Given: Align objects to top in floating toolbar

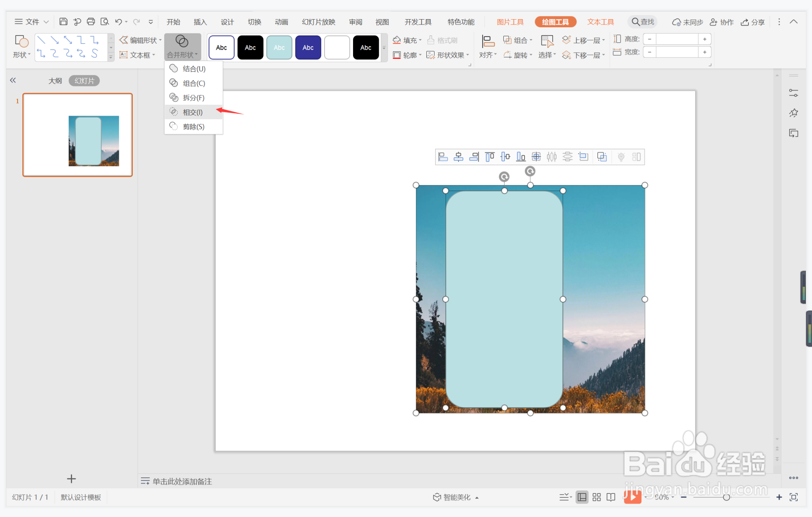Looking at the screenshot, I should click(x=490, y=157).
